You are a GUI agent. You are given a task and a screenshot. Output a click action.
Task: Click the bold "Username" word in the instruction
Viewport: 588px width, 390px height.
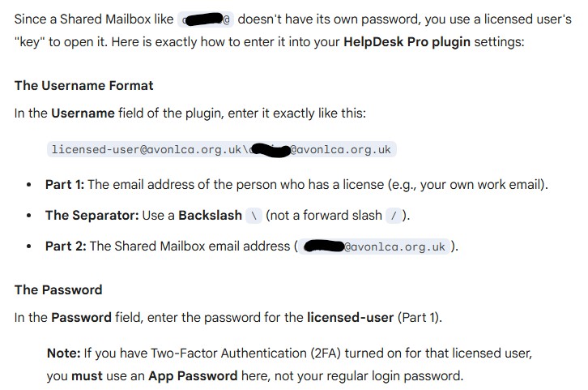pos(83,114)
